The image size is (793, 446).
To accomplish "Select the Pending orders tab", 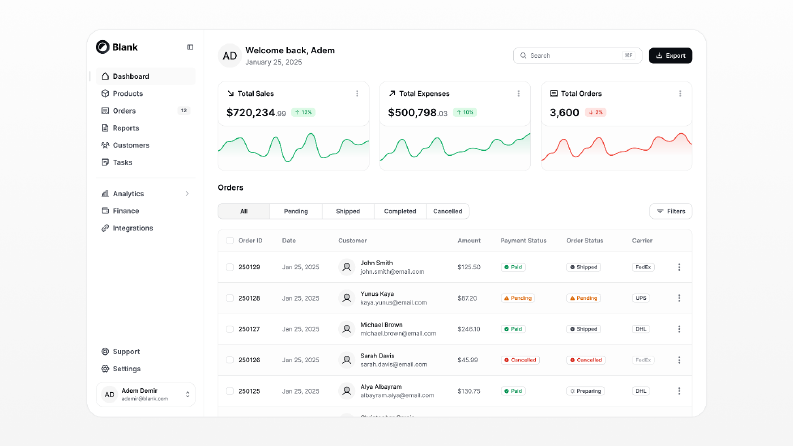I will click(x=296, y=211).
